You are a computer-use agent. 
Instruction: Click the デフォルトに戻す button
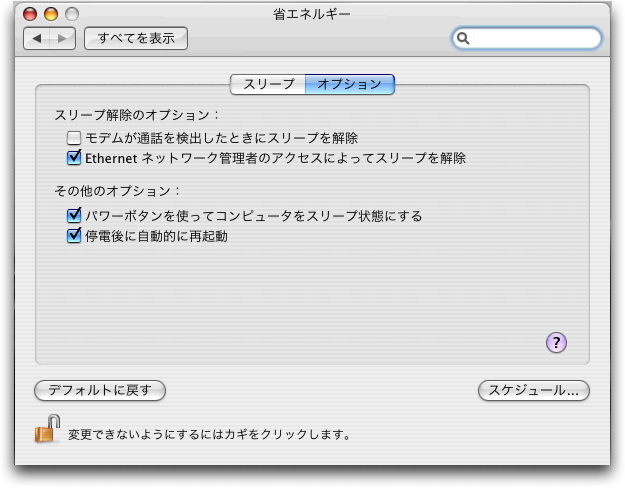coord(100,390)
